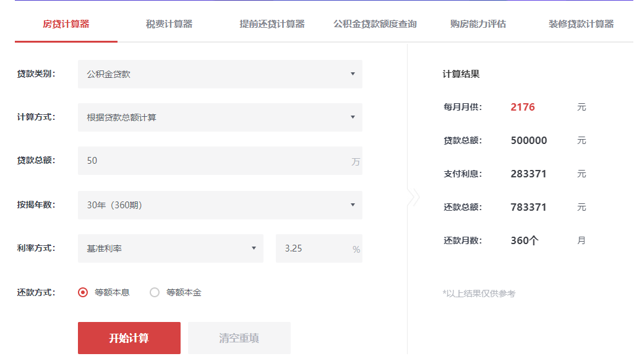Click the arrow icon in 贷款类别 box
The image size is (642, 364).
tap(353, 74)
